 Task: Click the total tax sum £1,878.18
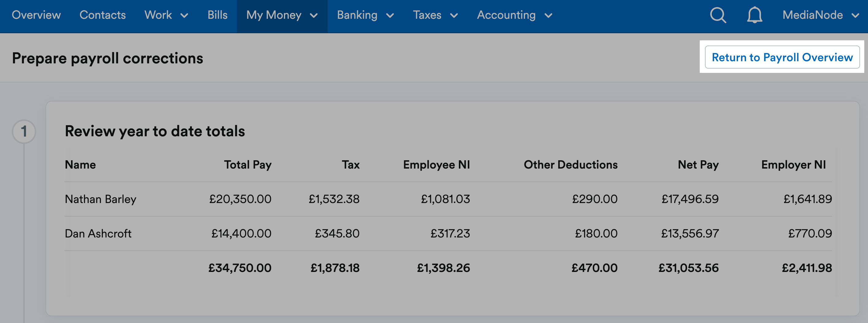point(335,268)
